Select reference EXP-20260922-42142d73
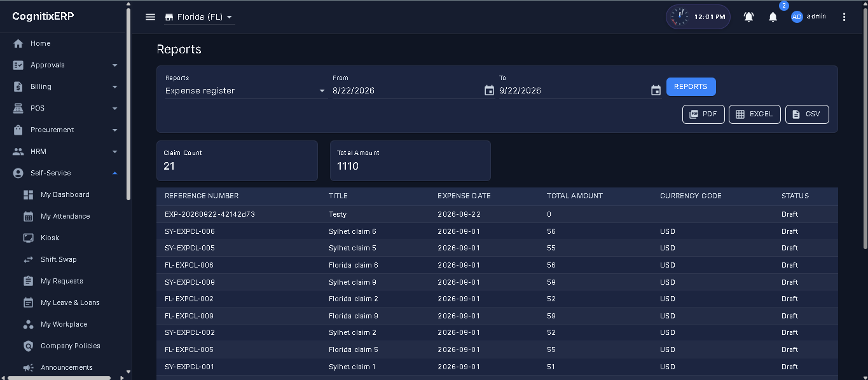868x380 pixels. [210, 214]
